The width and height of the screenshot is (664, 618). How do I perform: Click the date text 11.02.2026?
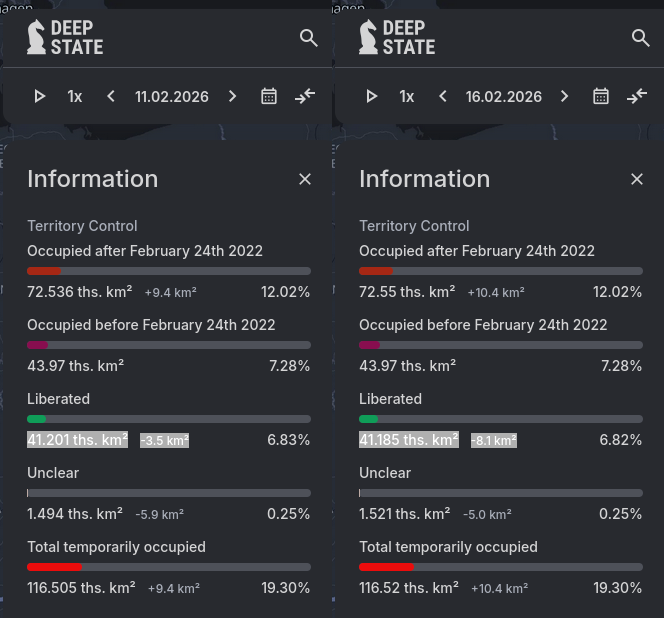[172, 97]
